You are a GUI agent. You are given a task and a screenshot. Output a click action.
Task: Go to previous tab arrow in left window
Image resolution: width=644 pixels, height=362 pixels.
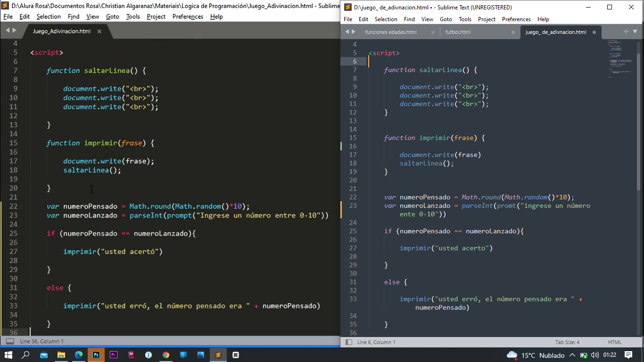point(7,31)
